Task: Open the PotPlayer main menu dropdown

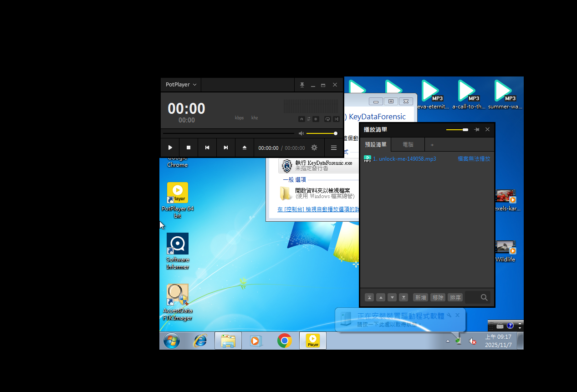Action: (181, 85)
